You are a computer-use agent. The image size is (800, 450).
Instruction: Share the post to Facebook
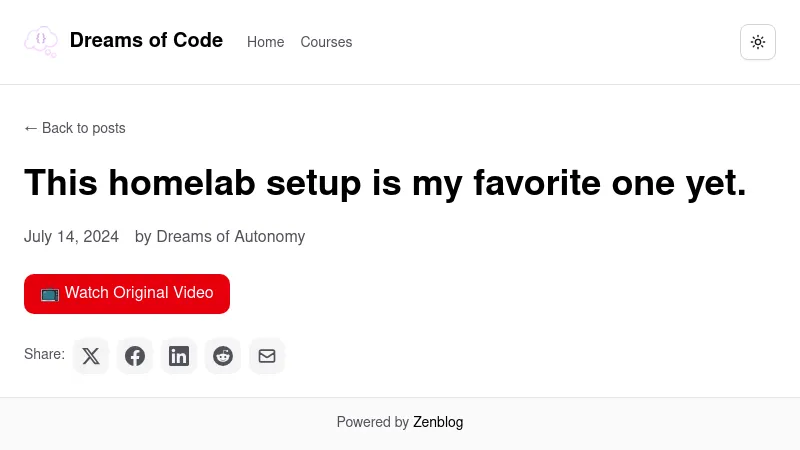(x=135, y=356)
